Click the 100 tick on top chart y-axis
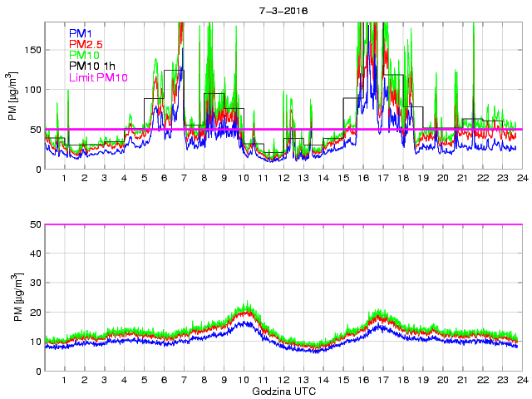The width and height of the screenshot is (532, 399). tap(32, 90)
